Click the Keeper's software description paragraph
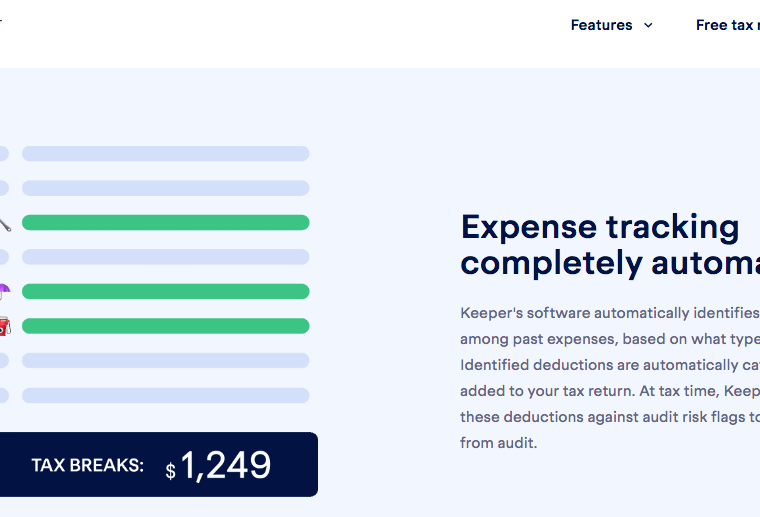Image resolution: width=760 pixels, height=517 pixels. (x=610, y=378)
